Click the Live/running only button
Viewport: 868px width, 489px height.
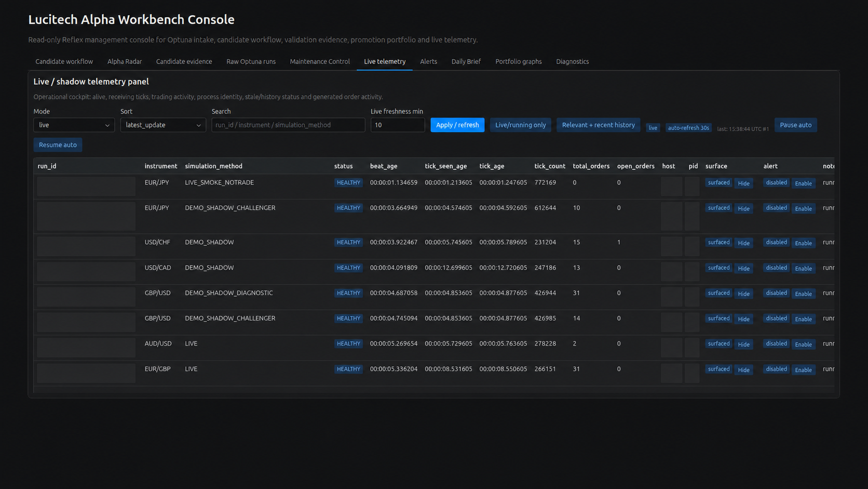pos(520,125)
